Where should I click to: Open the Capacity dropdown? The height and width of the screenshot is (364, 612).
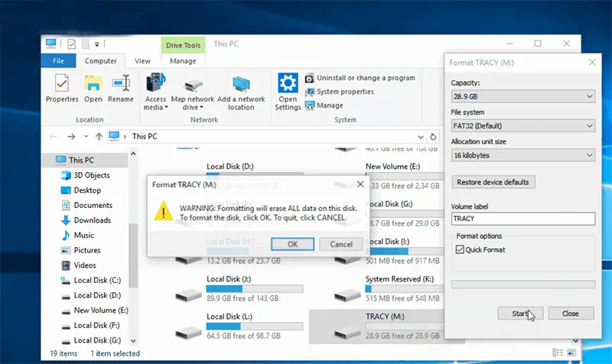click(x=523, y=96)
